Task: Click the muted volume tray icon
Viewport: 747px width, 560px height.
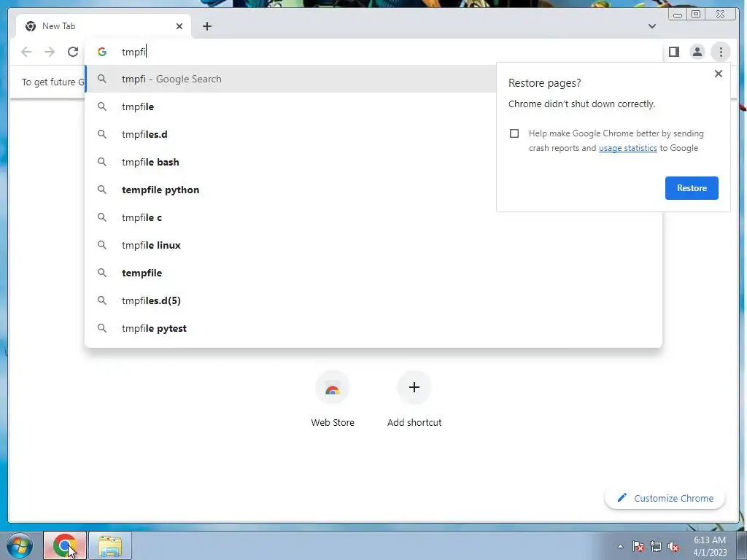Action: (673, 546)
